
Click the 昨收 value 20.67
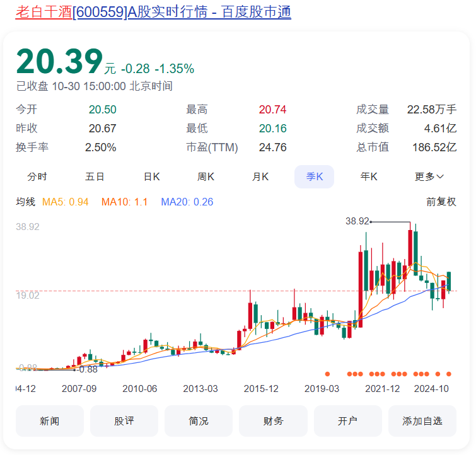click(x=102, y=129)
